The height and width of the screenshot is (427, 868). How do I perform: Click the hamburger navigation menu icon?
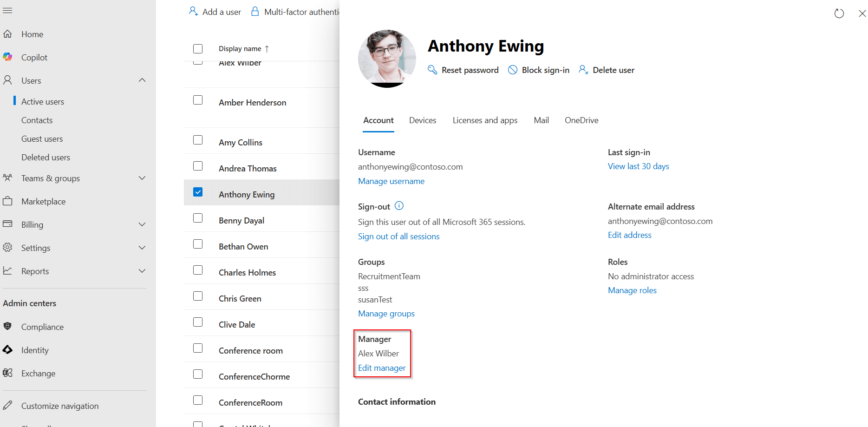[x=7, y=10]
